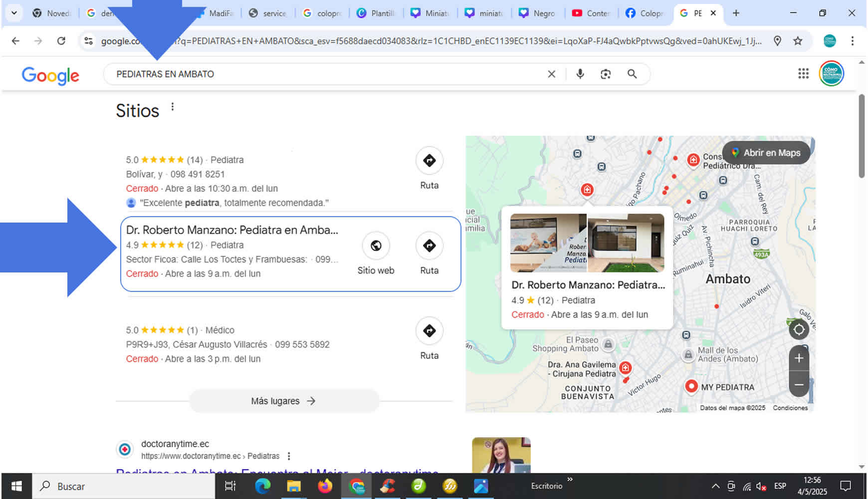Open the tab search chevron

point(13,13)
